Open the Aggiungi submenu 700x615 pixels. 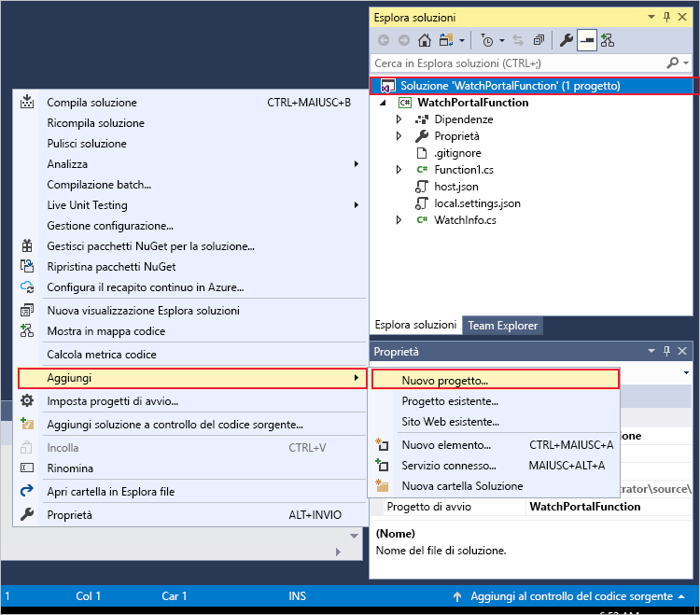(x=192, y=378)
